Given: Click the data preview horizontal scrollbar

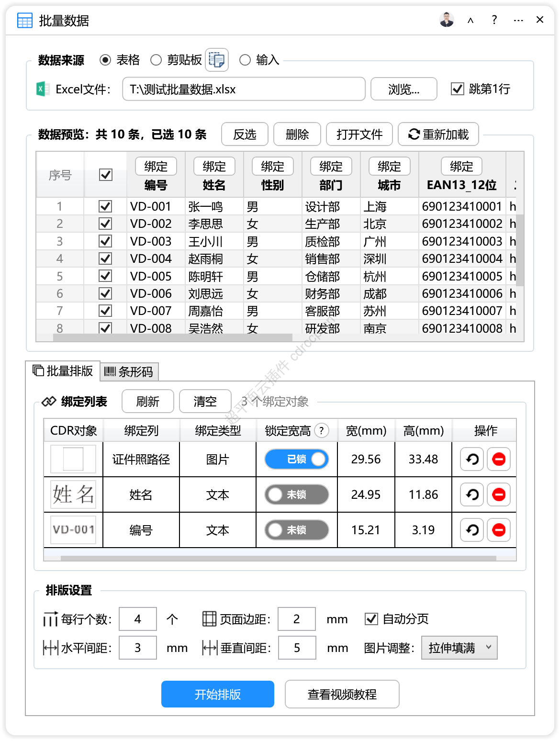Looking at the screenshot, I should pos(173,337).
